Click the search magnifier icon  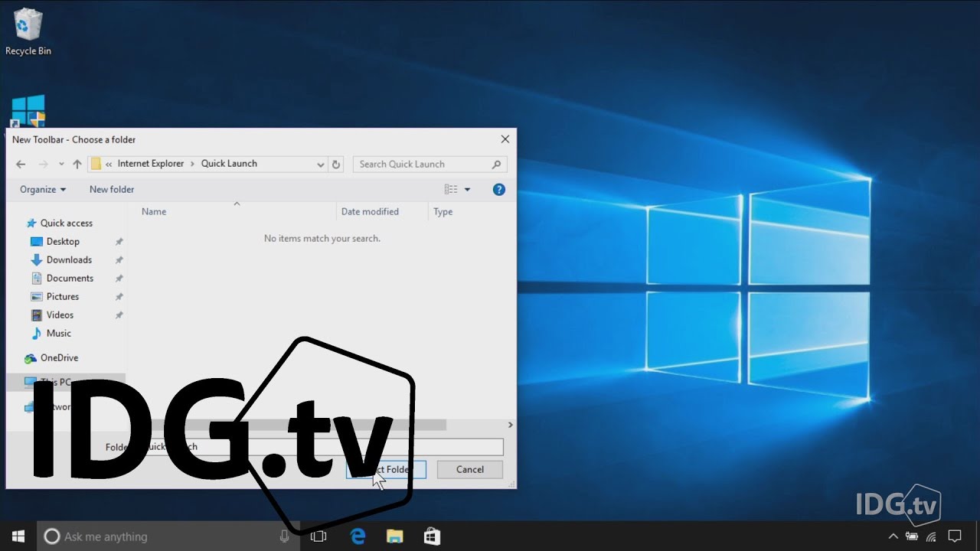pos(496,164)
